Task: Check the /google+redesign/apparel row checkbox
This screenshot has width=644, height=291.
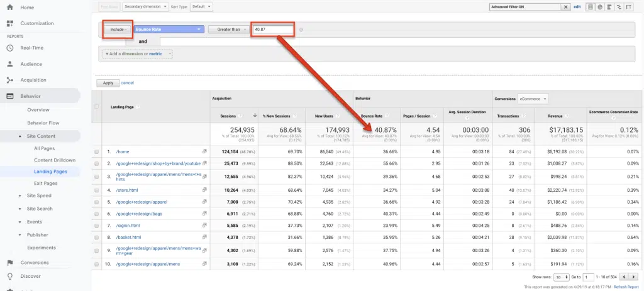Action: [x=96, y=202]
